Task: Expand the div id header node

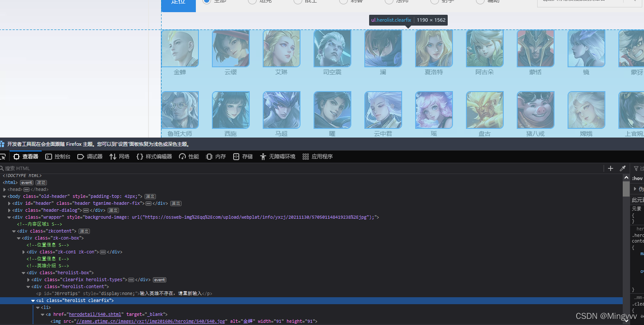Action: 10,204
